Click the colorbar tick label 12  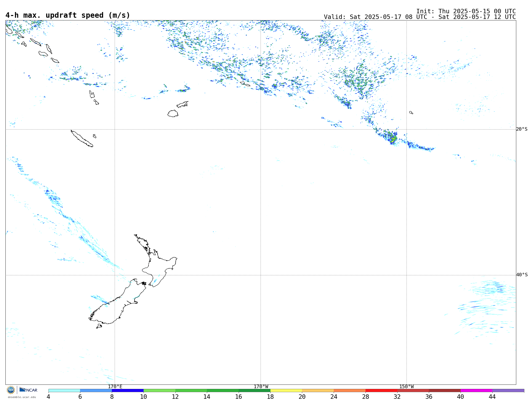[175, 397]
